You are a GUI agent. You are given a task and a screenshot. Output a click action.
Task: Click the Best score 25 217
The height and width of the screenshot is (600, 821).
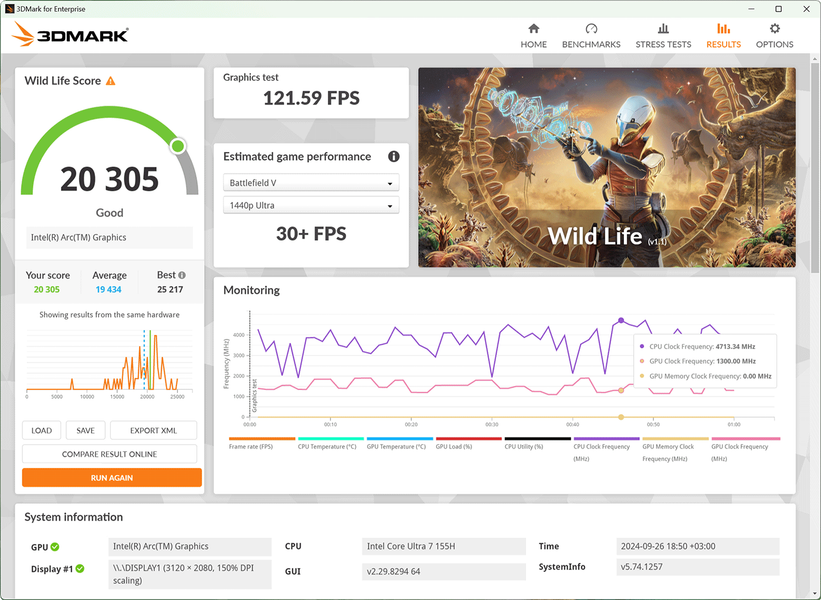(170, 290)
